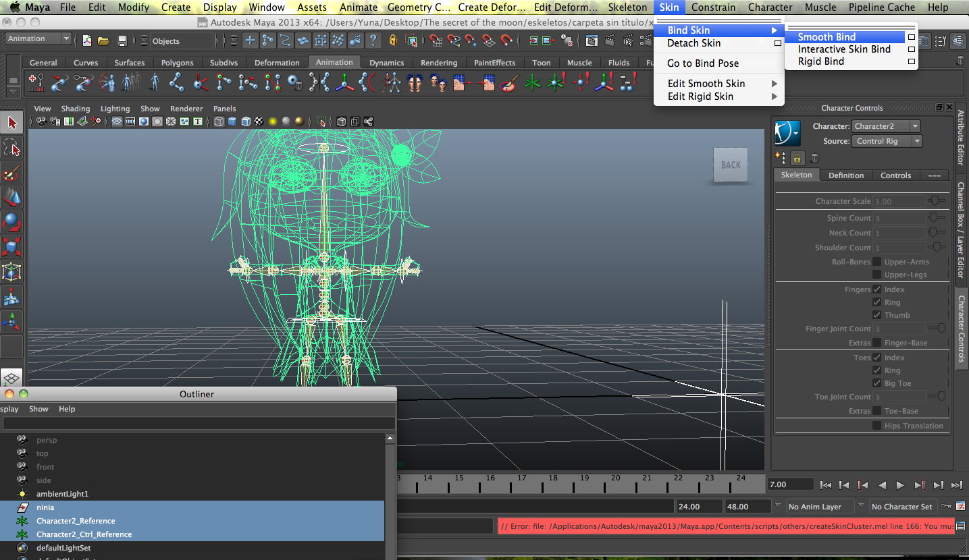The width and height of the screenshot is (969, 560).
Task: Delete shelf item with trash icon
Action: tap(960, 61)
